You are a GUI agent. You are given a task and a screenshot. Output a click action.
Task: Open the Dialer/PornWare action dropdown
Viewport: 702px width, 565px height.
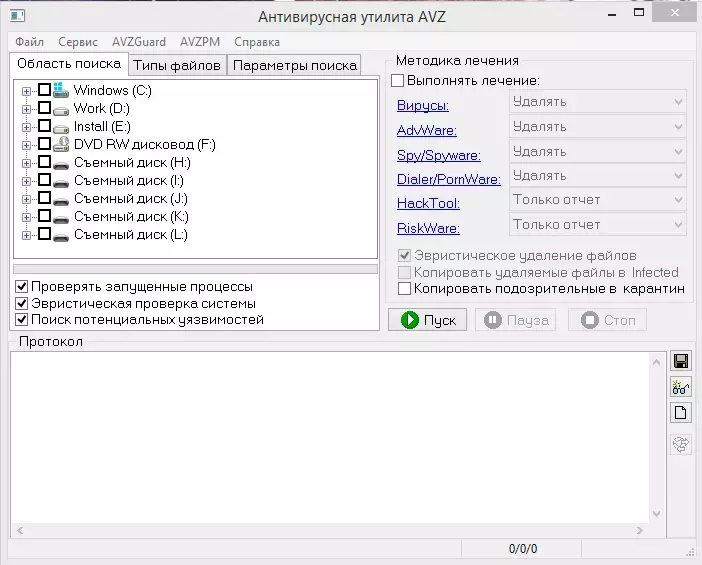coord(598,175)
